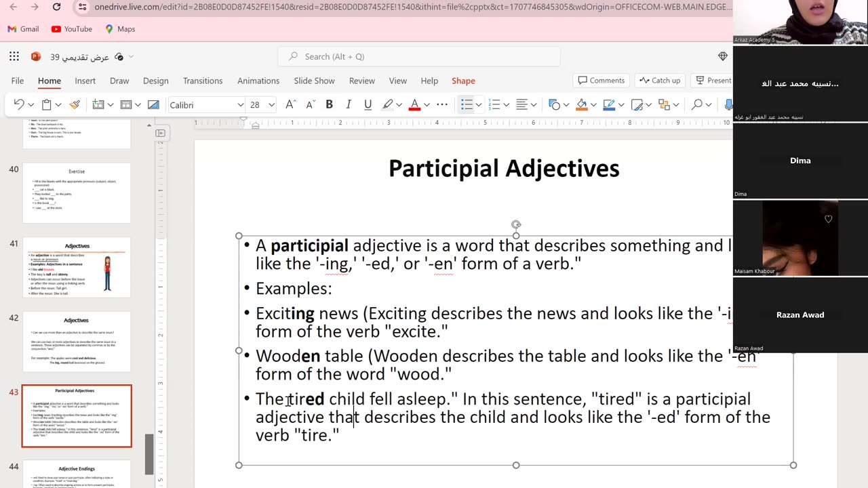The height and width of the screenshot is (488, 868).
Task: Expand the font size 28 dropdown
Action: point(271,105)
